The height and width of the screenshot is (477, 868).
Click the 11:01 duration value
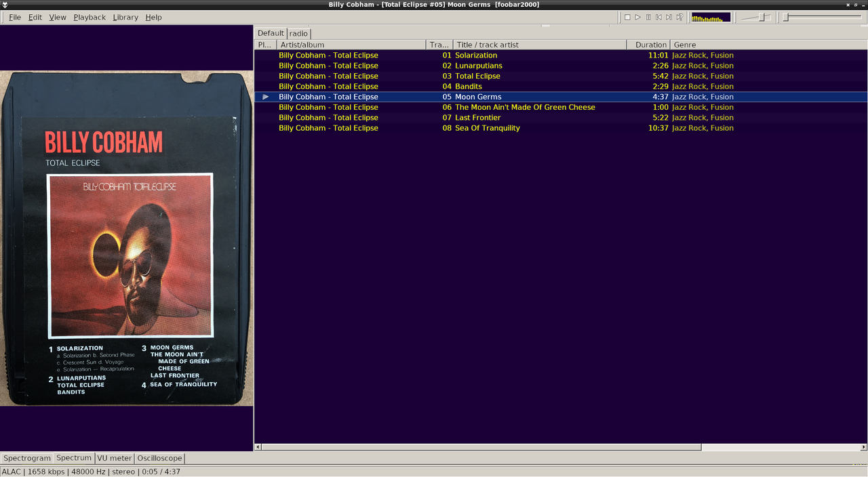point(658,56)
